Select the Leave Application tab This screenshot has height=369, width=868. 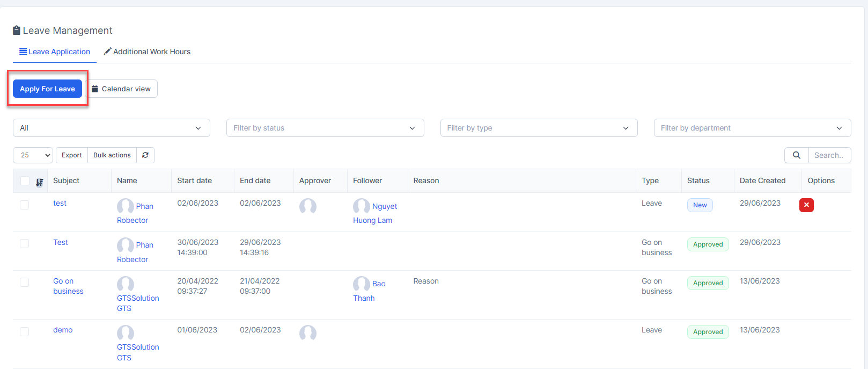point(55,52)
